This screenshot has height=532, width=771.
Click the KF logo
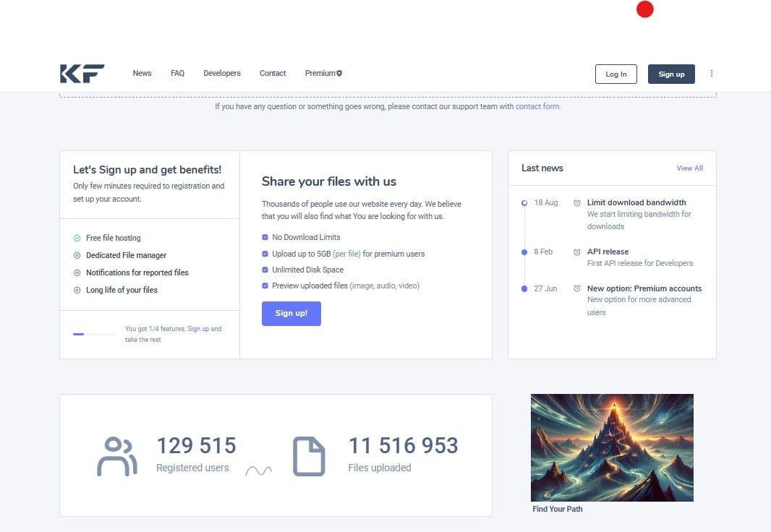point(82,72)
